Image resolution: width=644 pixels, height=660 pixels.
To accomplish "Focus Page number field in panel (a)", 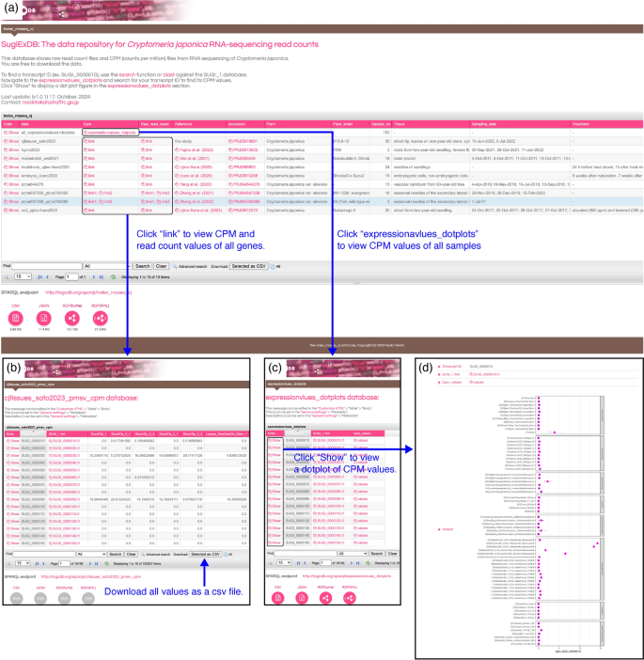I will tap(72, 277).
